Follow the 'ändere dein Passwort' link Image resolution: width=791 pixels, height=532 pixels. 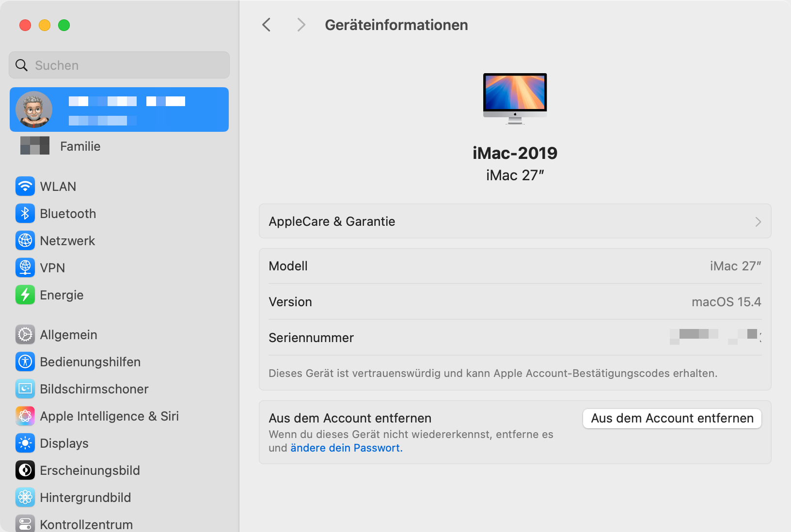pyautogui.click(x=347, y=448)
